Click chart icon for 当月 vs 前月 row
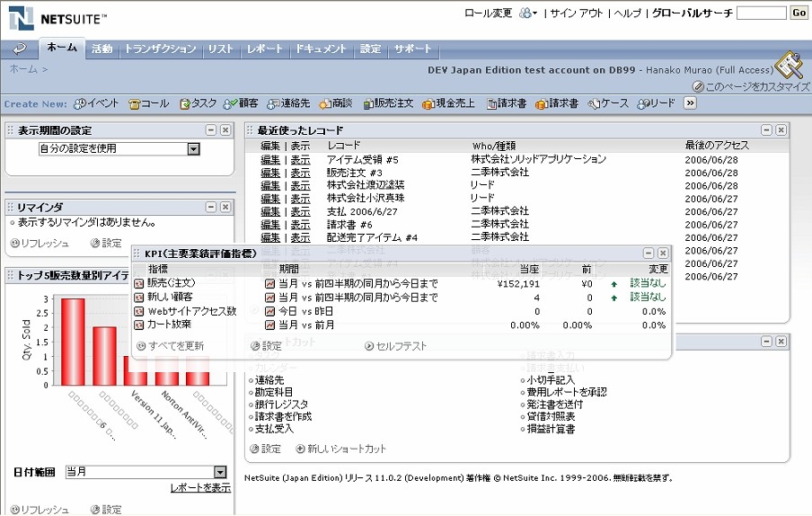812x516 pixels. coord(269,325)
